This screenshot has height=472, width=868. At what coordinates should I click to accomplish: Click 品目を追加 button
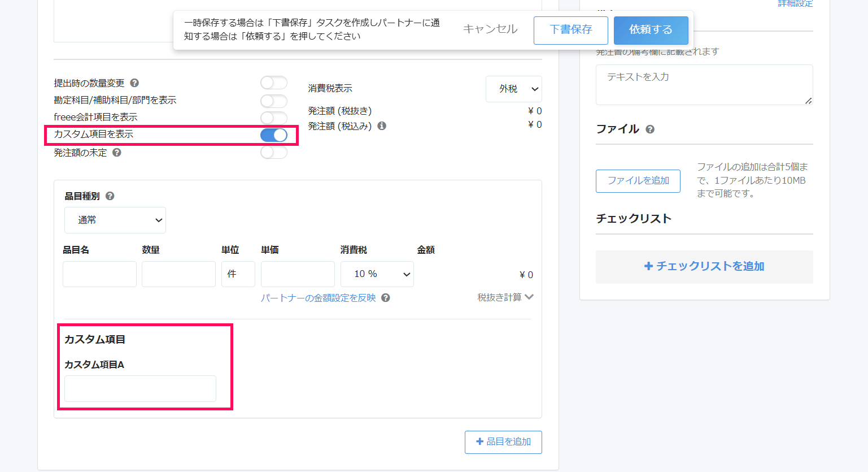pyautogui.click(x=503, y=442)
